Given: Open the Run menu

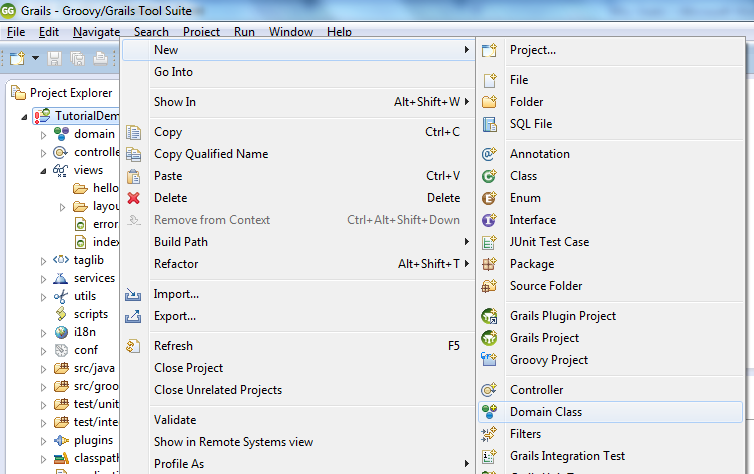Looking at the screenshot, I should coord(244,32).
